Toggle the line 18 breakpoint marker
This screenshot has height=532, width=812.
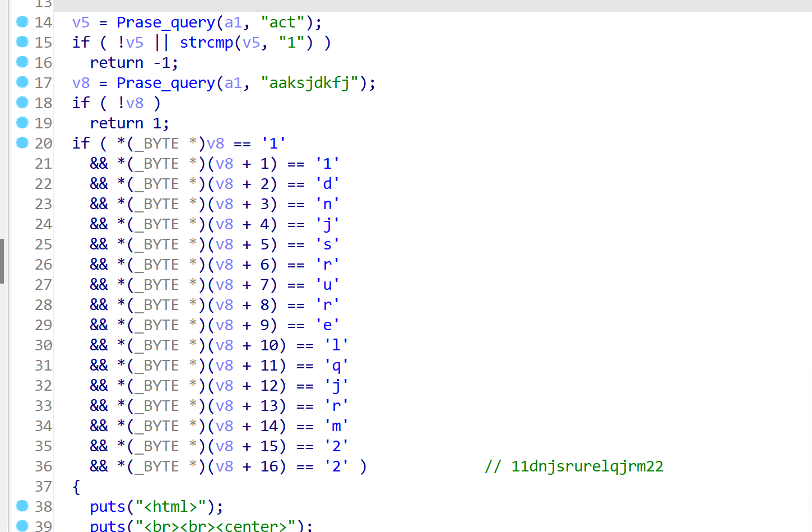click(22, 103)
